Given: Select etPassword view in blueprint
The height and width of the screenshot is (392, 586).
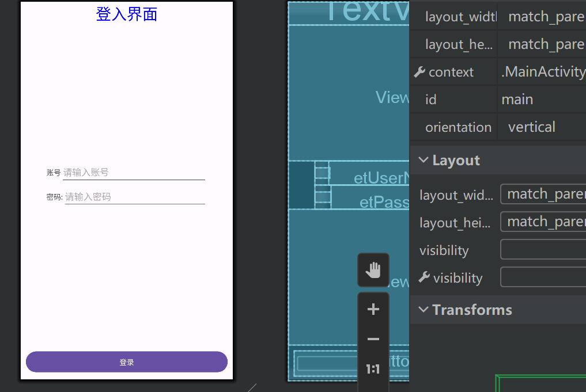Looking at the screenshot, I should 370,198.
